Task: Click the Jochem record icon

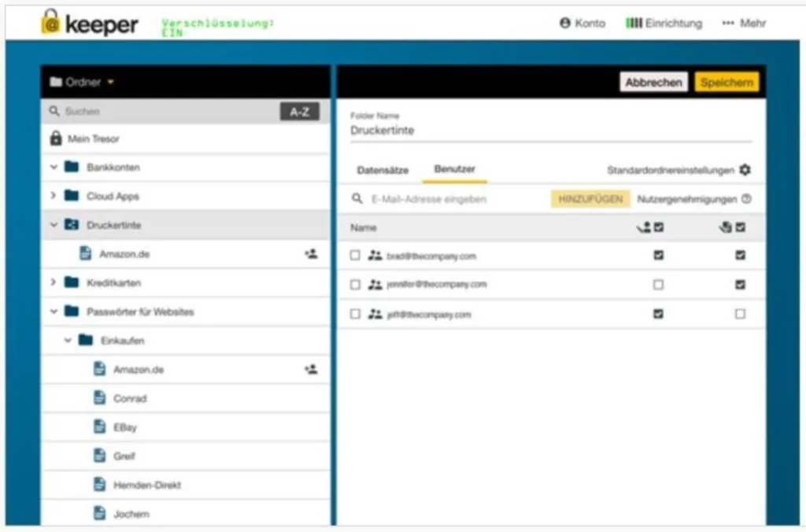Action: click(100, 513)
